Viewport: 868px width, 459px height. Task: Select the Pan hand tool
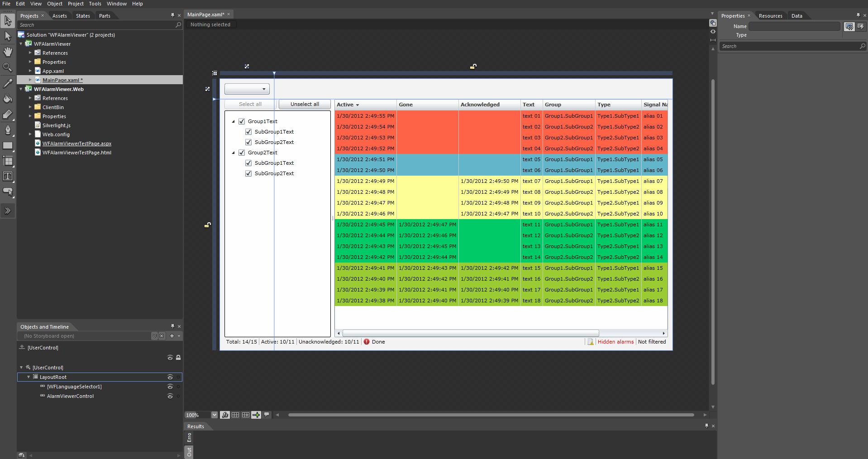pos(8,52)
